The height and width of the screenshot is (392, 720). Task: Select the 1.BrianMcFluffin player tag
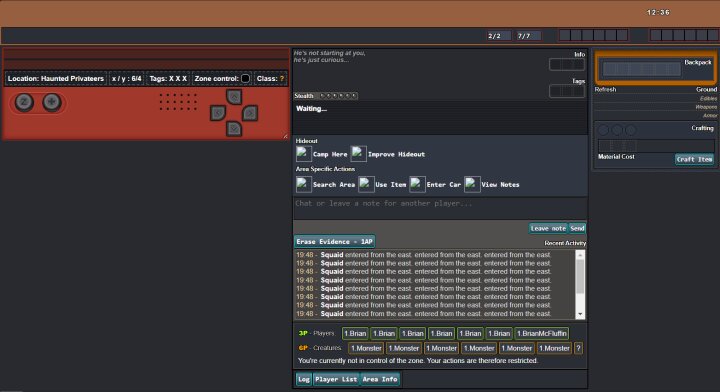click(x=541, y=334)
